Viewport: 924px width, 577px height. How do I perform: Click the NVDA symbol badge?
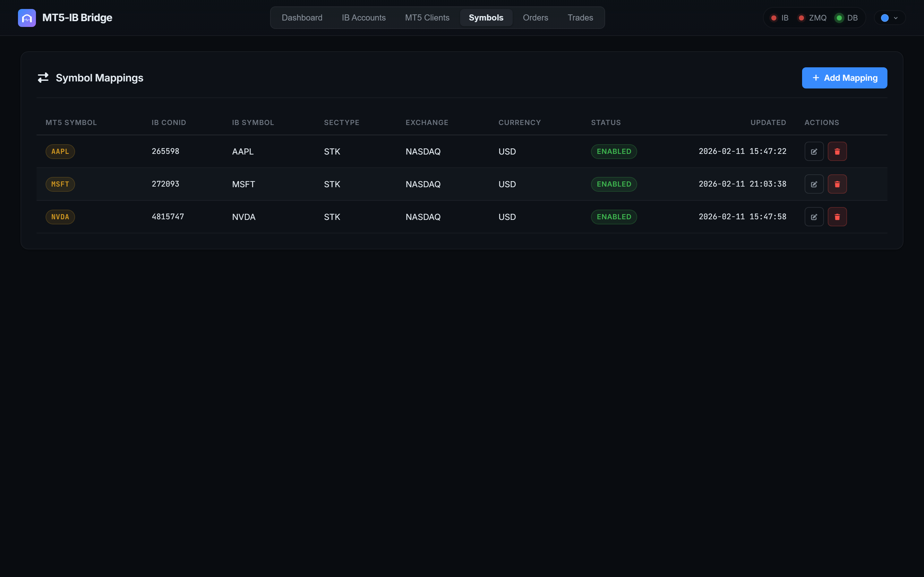(x=60, y=217)
